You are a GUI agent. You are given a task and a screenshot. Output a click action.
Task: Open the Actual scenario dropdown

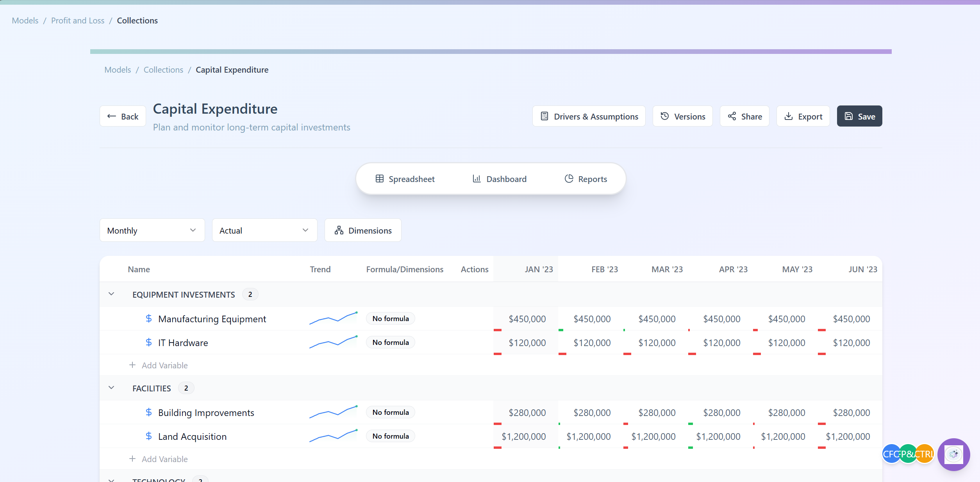click(x=265, y=230)
